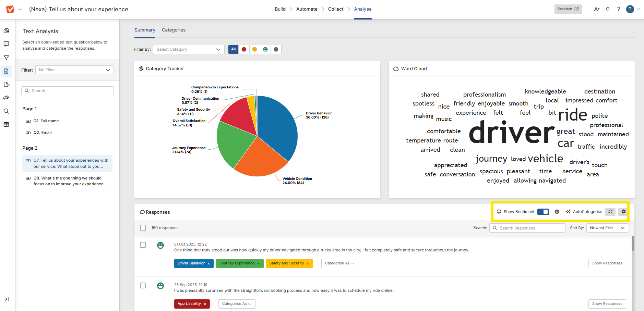Click the add collaborator icon
Screen dimensions: 644x311
597,9
